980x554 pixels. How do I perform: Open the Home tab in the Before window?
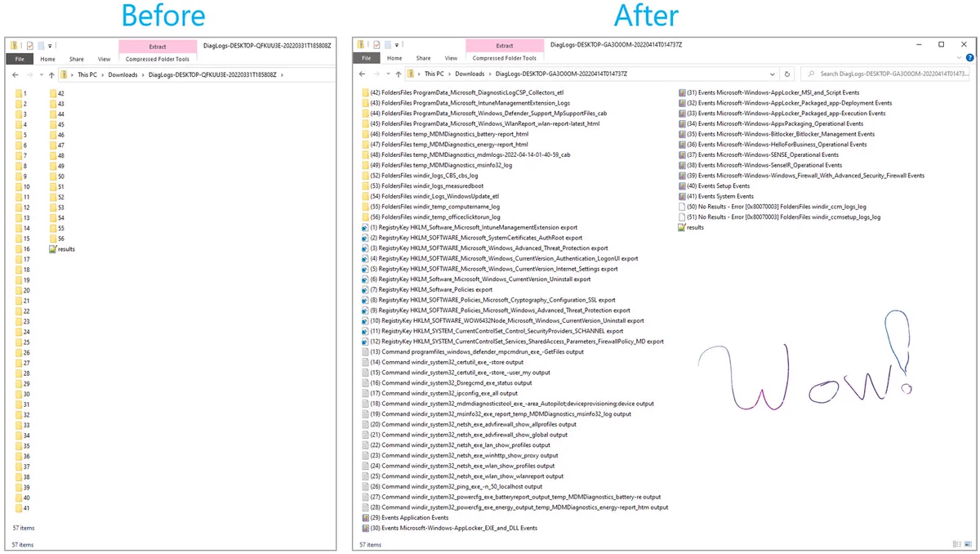[48, 59]
